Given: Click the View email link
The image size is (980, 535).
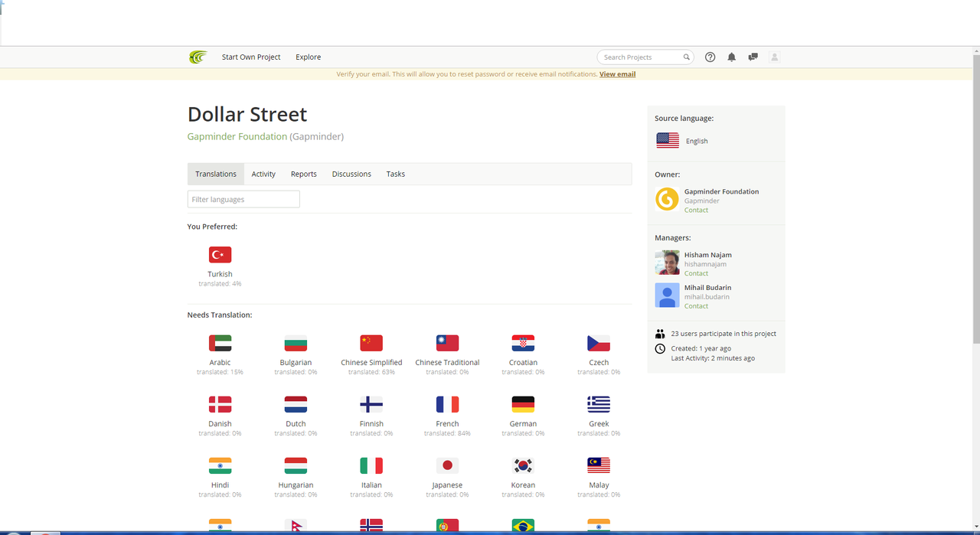Looking at the screenshot, I should 617,74.
